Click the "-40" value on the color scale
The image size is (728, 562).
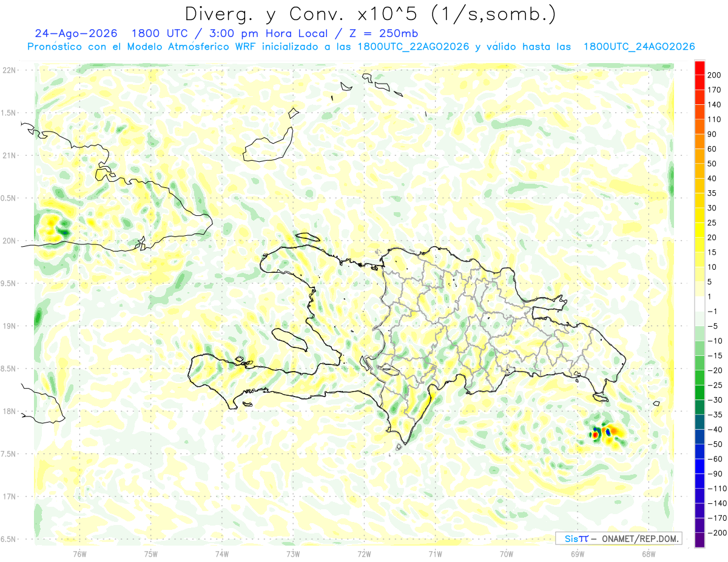(x=716, y=430)
